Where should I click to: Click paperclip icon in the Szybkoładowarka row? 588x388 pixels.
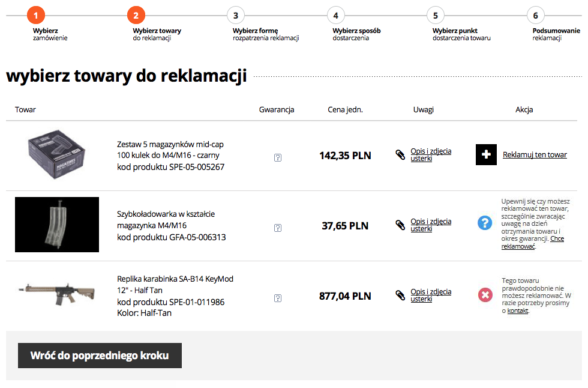[400, 225]
